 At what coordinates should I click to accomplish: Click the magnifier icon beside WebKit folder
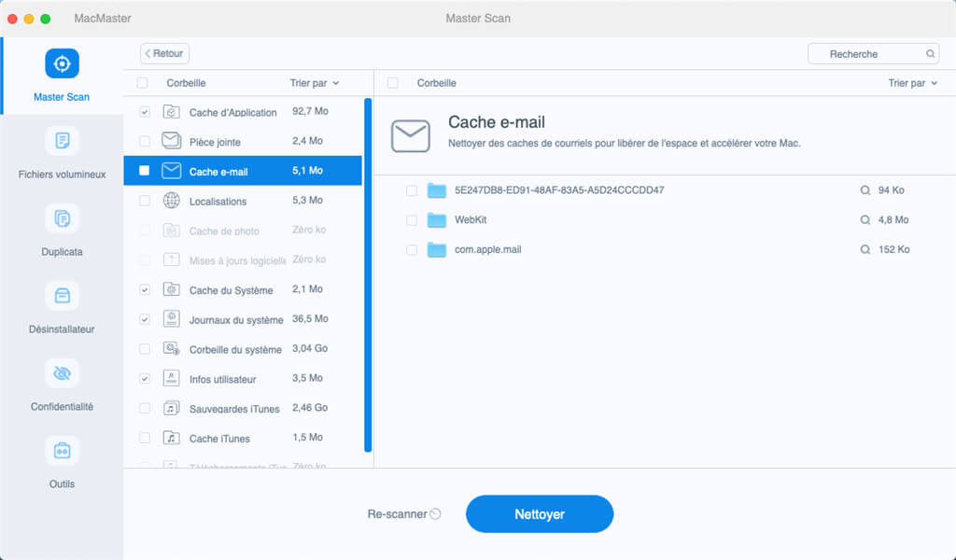(865, 220)
